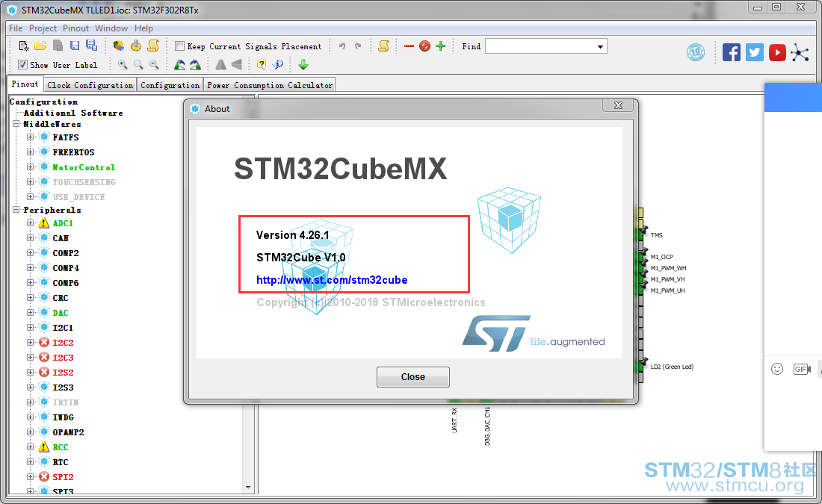Click the ST community network icon
822x504 pixels.
click(800, 52)
